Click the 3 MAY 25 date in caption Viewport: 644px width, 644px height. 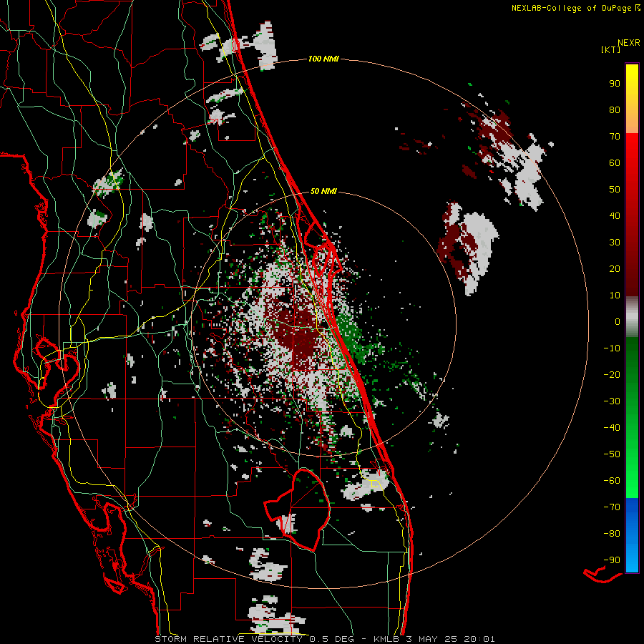(434, 639)
